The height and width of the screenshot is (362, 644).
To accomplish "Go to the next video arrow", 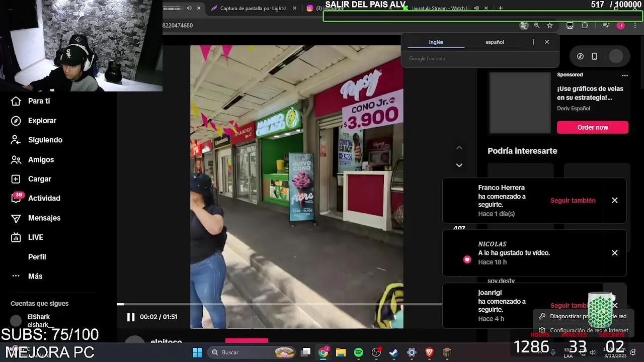I will coord(459,165).
